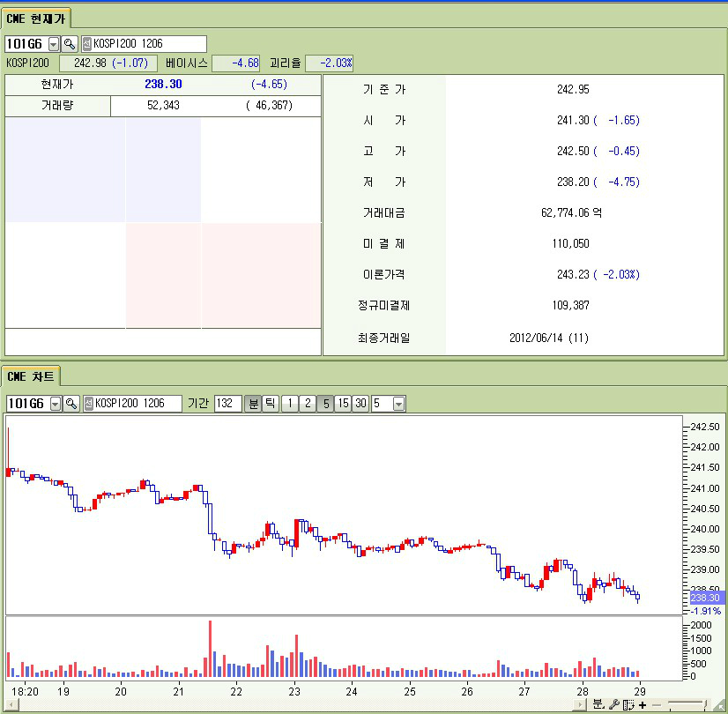Screen dimensions: 728x714
Task: Click the search icon in CME 차트 toolbar
Action: pos(71,404)
